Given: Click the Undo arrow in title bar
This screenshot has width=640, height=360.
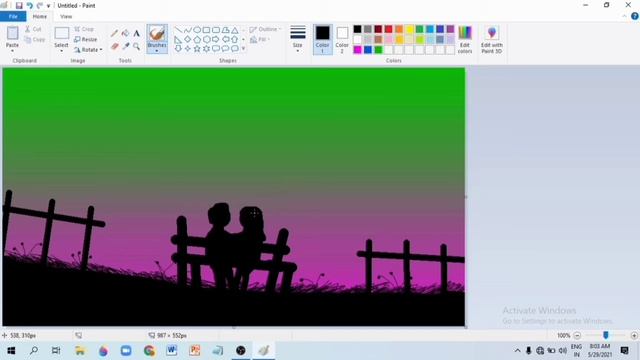Looking at the screenshot, I should pos(29,6).
